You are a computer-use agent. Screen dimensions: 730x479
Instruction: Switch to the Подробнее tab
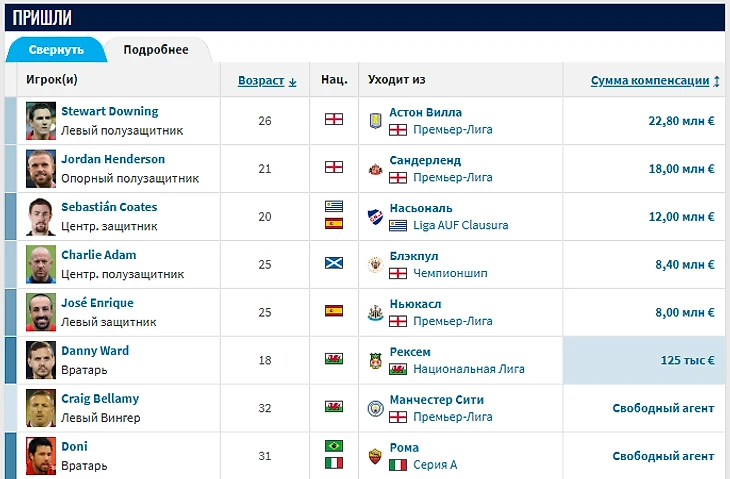coord(156,50)
